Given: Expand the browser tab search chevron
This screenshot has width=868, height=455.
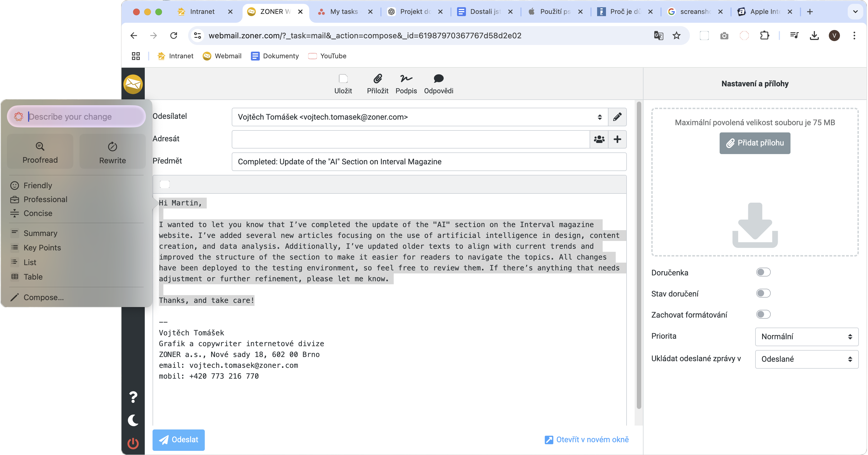Looking at the screenshot, I should pyautogui.click(x=855, y=12).
